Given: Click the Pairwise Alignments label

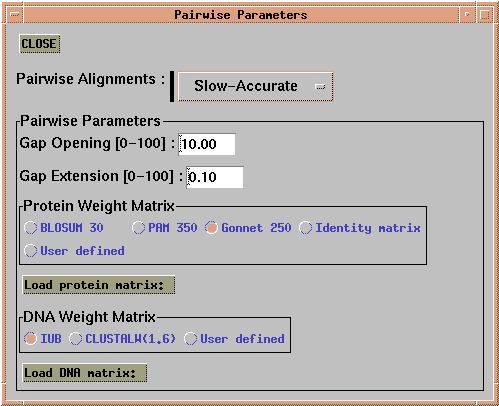Looking at the screenshot, I should [x=91, y=79].
